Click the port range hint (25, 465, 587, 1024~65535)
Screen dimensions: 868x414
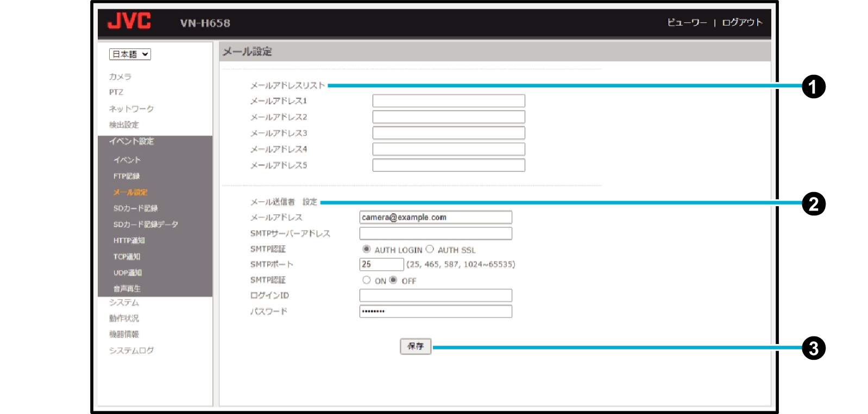pos(461,264)
